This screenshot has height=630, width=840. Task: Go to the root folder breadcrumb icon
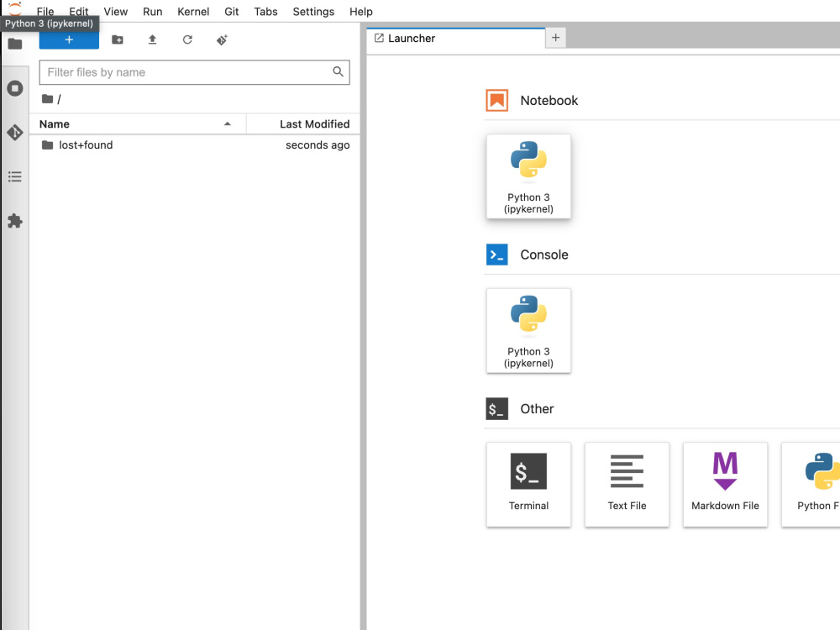(48, 98)
